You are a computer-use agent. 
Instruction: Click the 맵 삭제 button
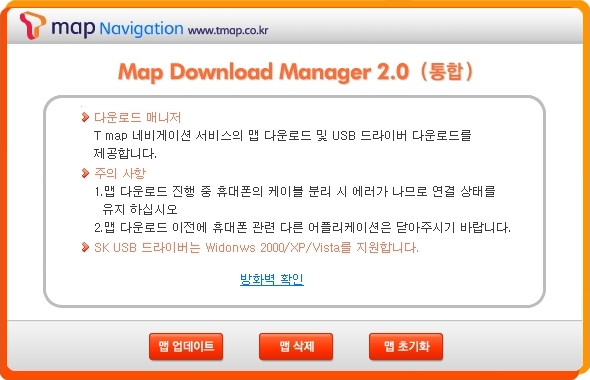[296, 347]
